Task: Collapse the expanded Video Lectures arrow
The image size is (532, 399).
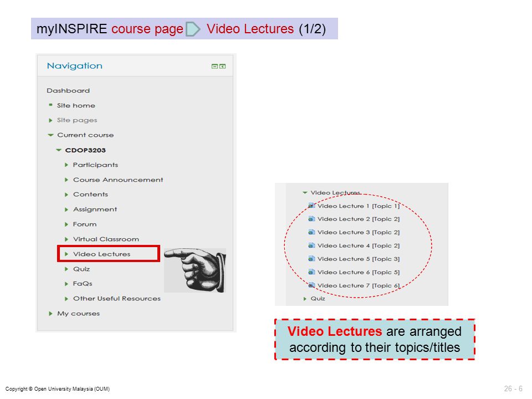Action: [305, 193]
